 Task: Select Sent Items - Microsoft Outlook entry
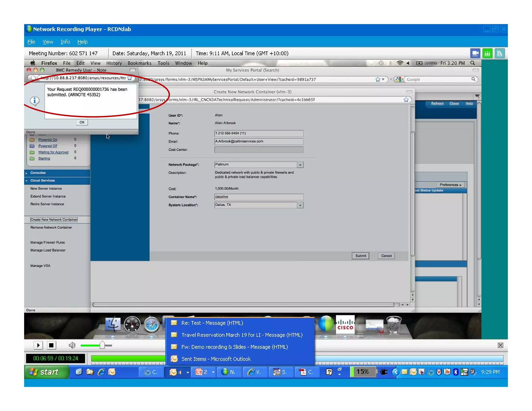pyautogui.click(x=240, y=359)
